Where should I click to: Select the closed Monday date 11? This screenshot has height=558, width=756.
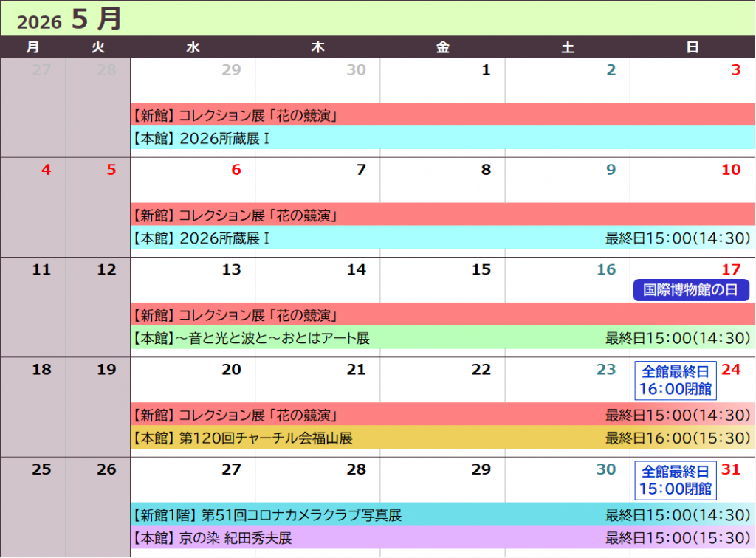click(x=41, y=269)
